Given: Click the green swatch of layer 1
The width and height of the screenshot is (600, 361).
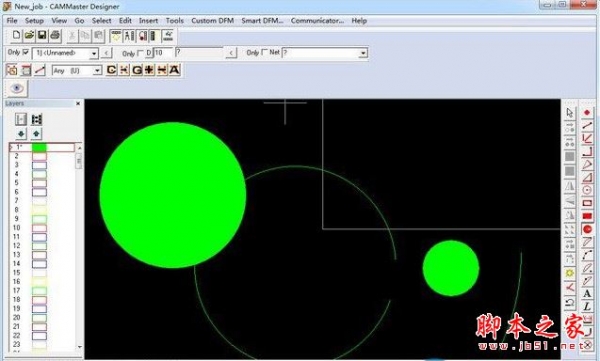Looking at the screenshot, I should (39, 147).
